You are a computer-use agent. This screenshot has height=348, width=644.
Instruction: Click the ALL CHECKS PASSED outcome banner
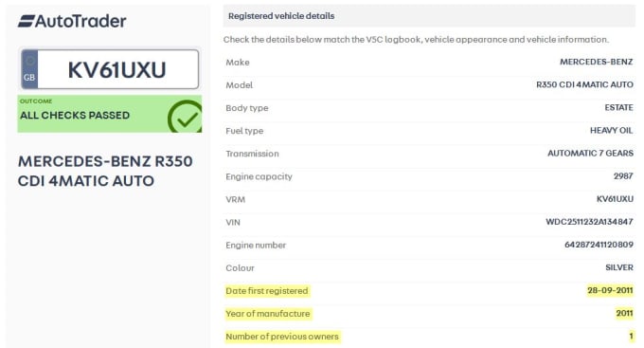click(109, 114)
